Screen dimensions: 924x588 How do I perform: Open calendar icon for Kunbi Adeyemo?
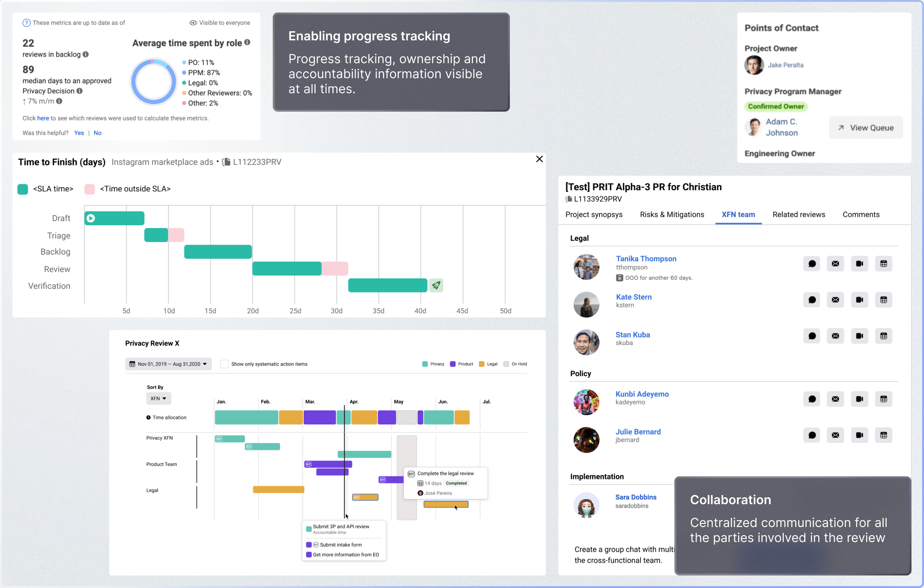tap(883, 399)
